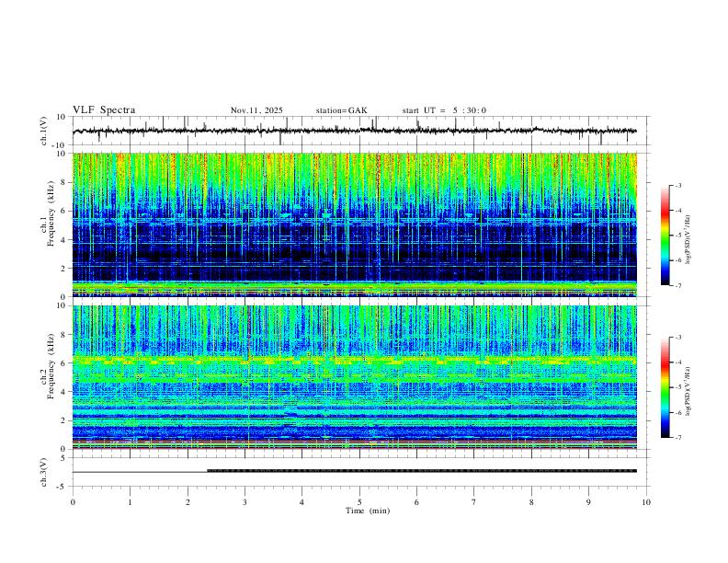Viewport: 728px width, 563px height.
Task: Click time axis tick label '8'
Action: pos(531,502)
